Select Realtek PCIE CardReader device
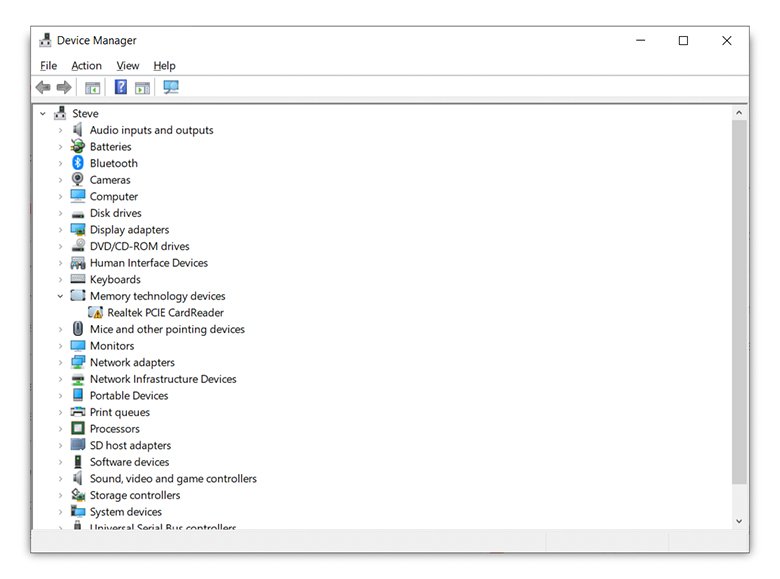The image size is (780, 579). (x=165, y=313)
